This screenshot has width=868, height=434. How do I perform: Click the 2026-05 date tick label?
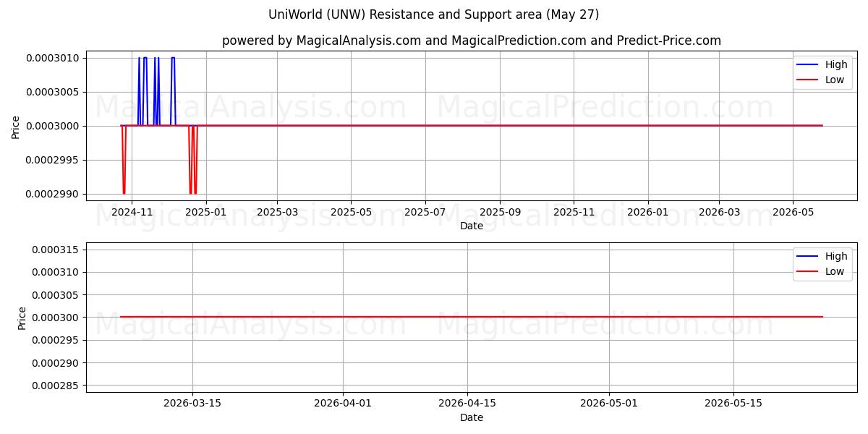(793, 213)
